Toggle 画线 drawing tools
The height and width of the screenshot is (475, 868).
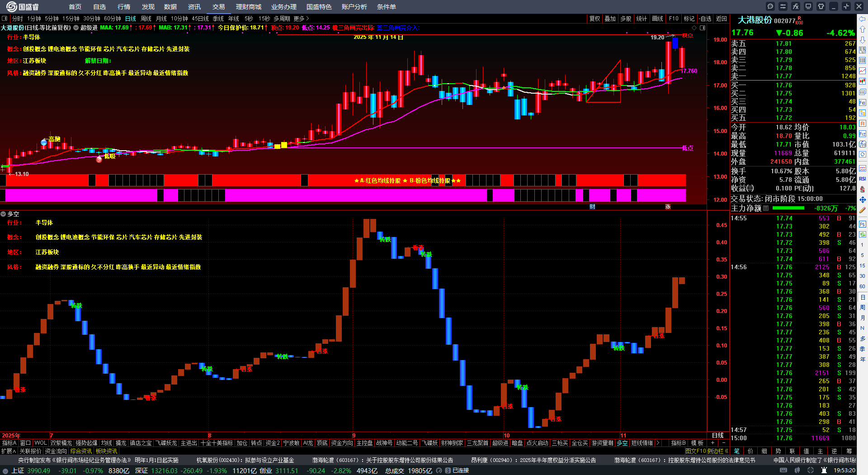pyautogui.click(x=658, y=19)
